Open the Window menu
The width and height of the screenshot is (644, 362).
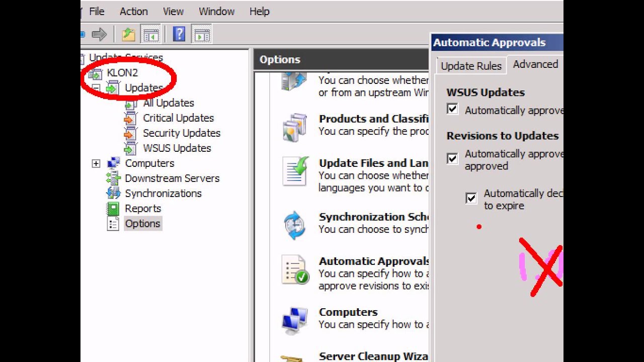(216, 11)
